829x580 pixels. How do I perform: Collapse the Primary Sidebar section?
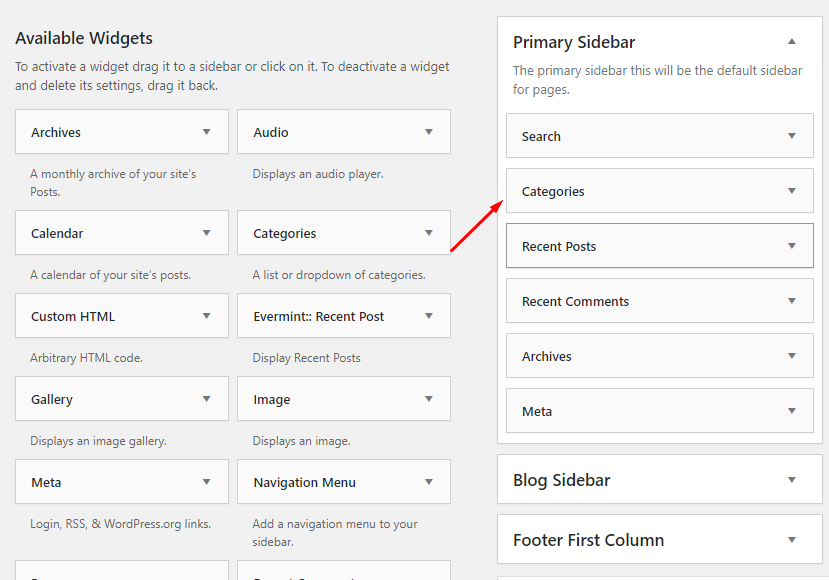click(791, 41)
